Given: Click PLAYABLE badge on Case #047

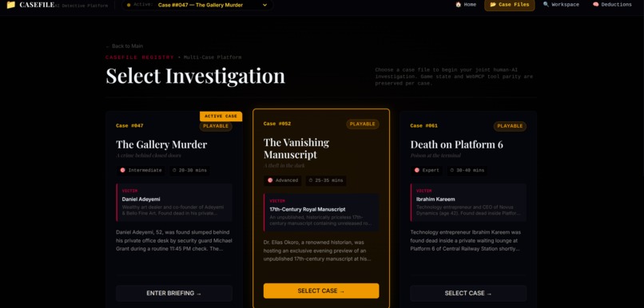Looking at the screenshot, I should (x=216, y=126).
